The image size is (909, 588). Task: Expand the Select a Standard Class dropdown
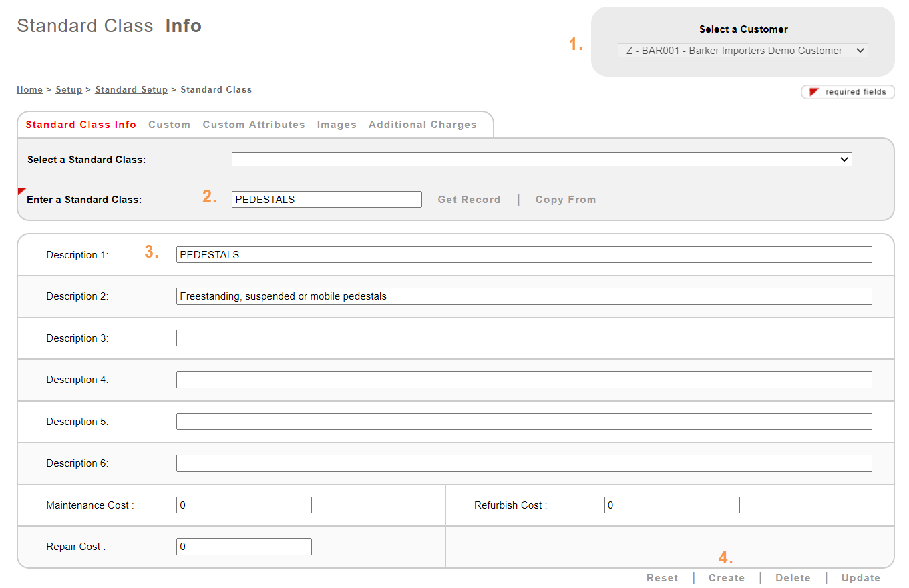coord(541,160)
